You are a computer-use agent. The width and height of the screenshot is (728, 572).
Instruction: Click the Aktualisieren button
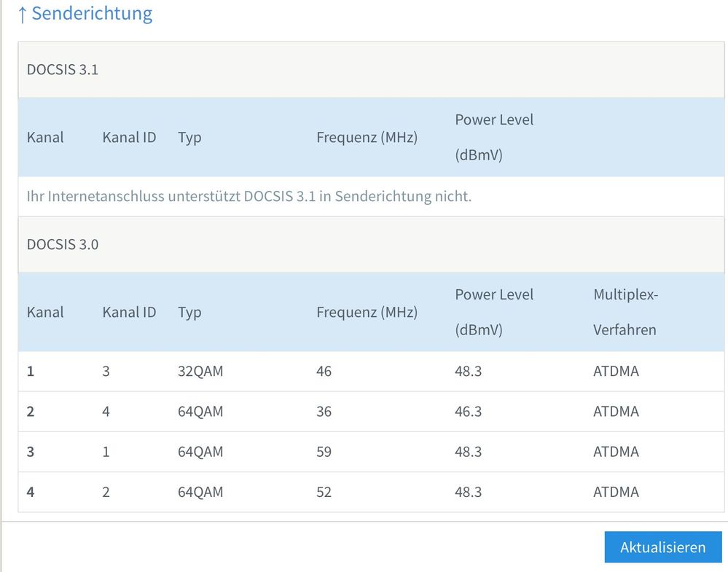pyautogui.click(x=662, y=547)
